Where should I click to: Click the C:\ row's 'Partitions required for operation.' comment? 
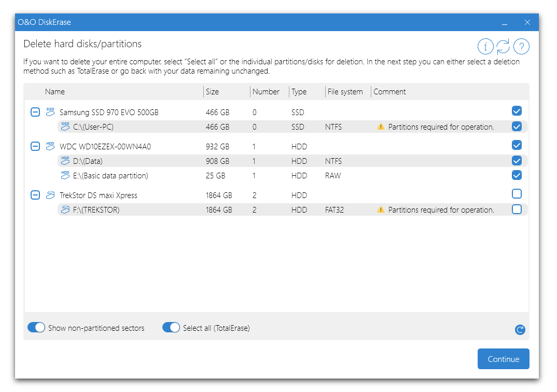[441, 127]
